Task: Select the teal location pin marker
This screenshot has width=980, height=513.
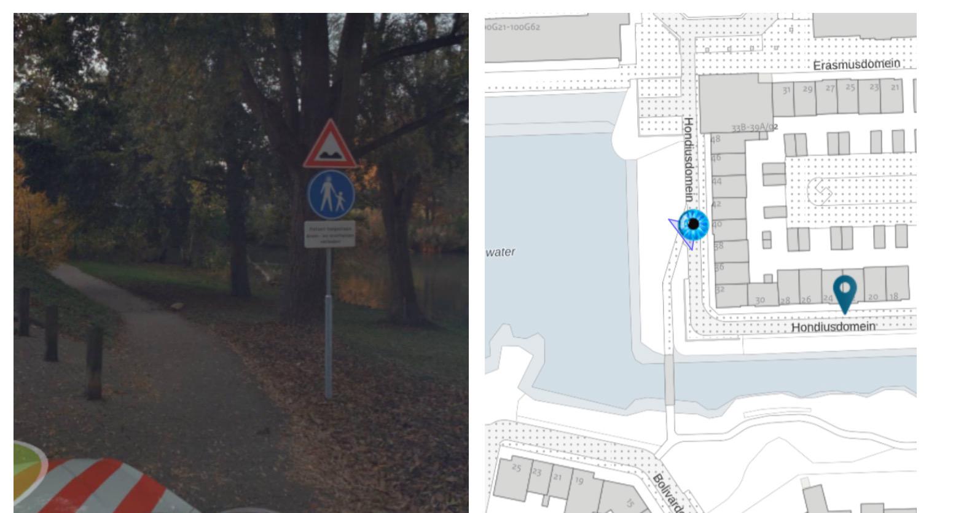Action: (x=845, y=294)
